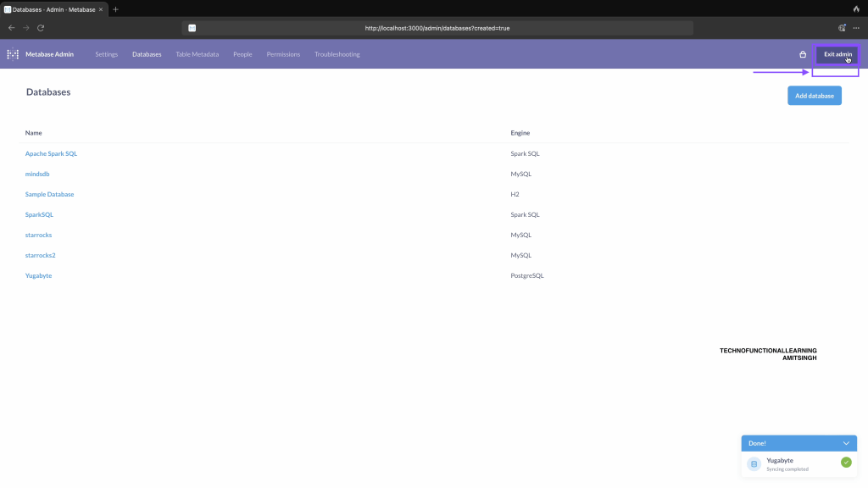Click the Metabase logo icon

tap(13, 54)
